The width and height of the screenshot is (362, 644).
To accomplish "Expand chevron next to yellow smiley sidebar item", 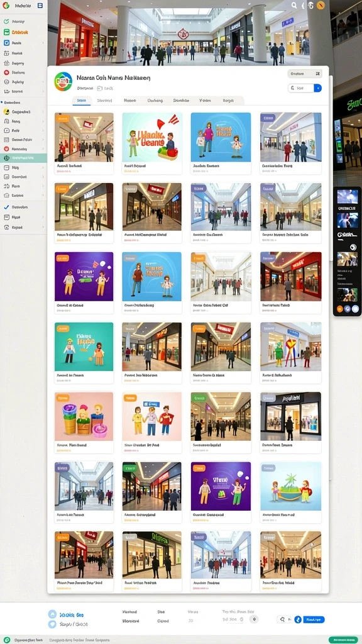I will tap(43, 111).
